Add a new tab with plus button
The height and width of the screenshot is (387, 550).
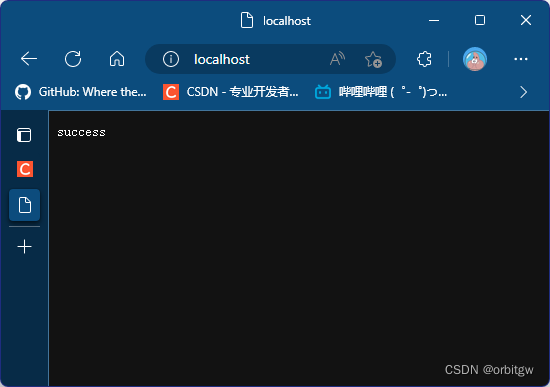pyautogui.click(x=25, y=247)
